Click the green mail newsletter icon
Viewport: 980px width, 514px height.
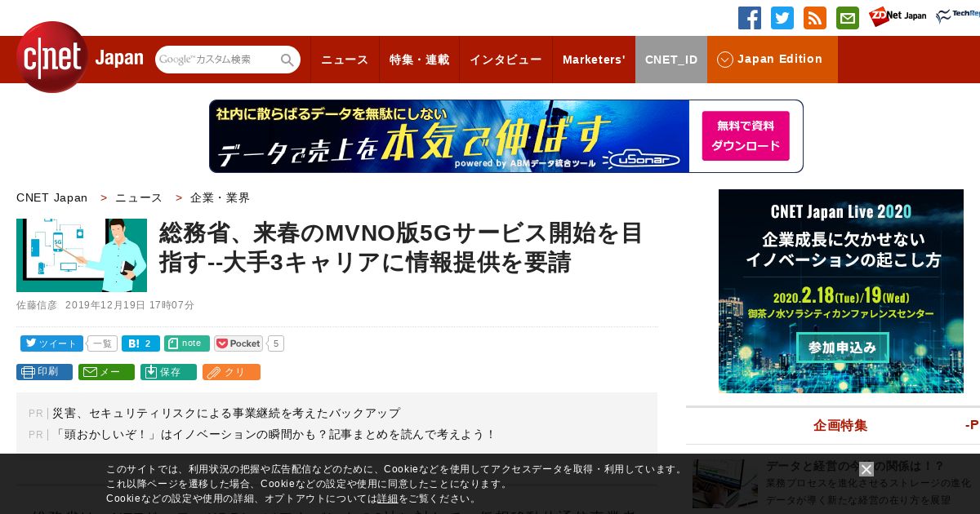[848, 18]
